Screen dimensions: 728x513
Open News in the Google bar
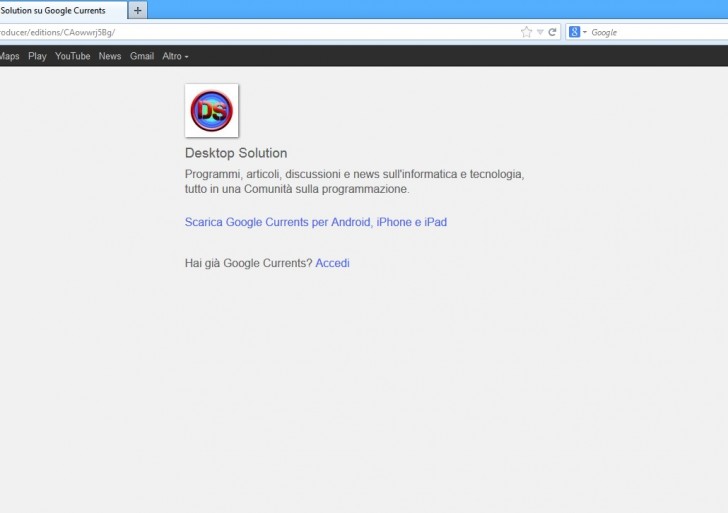click(x=110, y=56)
